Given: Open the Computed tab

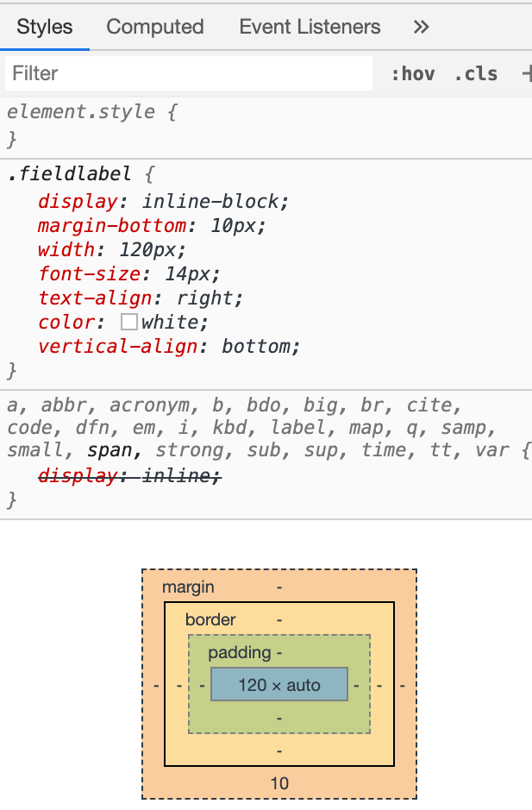Looking at the screenshot, I should pyautogui.click(x=155, y=27).
